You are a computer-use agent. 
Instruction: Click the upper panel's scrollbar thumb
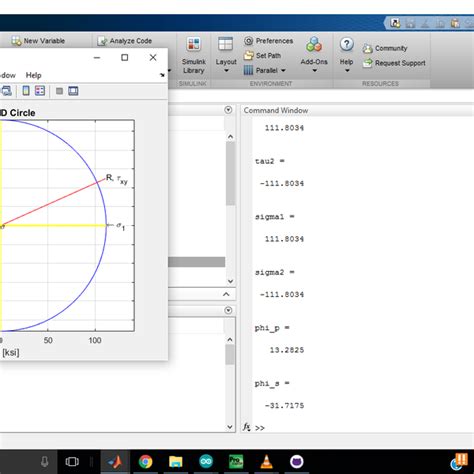pyautogui.click(x=230, y=174)
